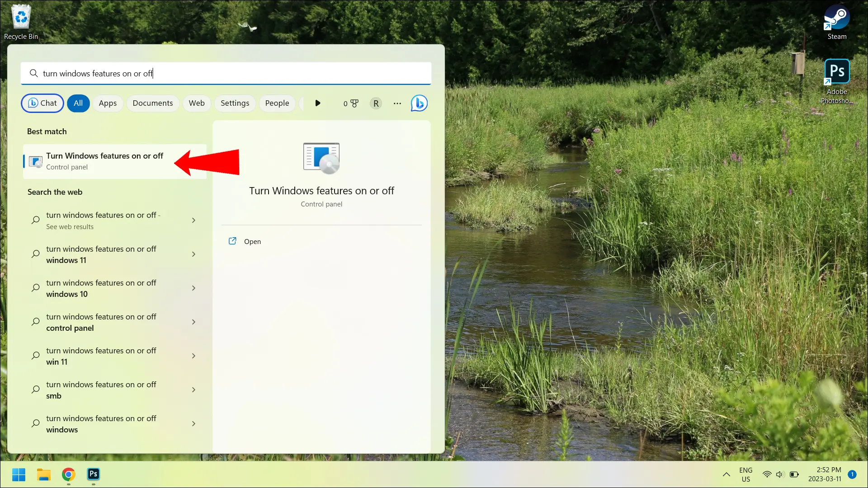Expand turn windows features SMB result

194,389
